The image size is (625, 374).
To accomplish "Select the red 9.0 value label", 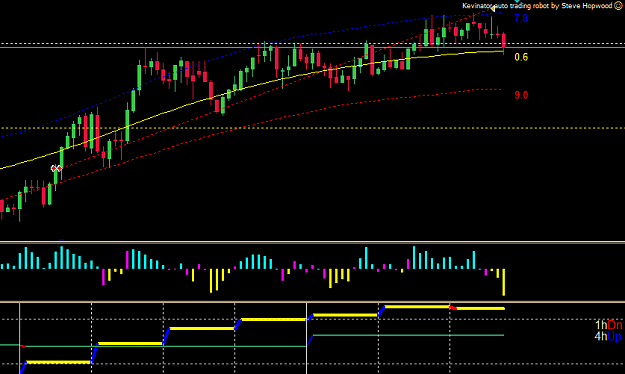I will click(521, 95).
